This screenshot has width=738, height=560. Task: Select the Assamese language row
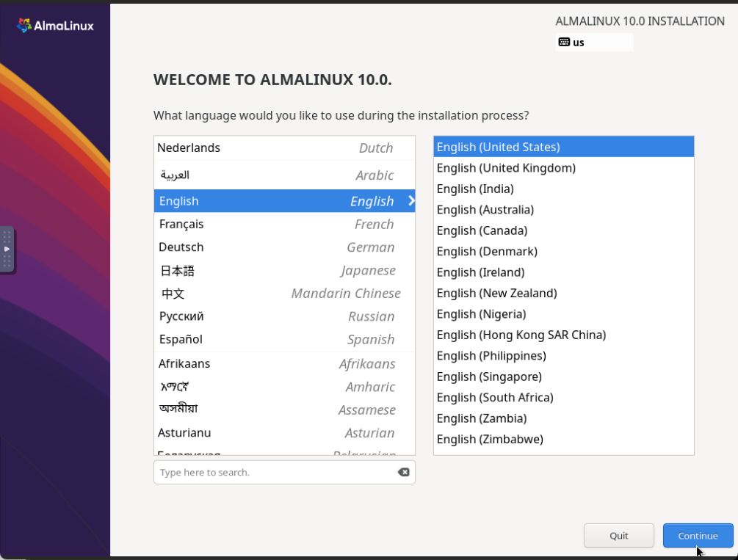[x=284, y=410]
